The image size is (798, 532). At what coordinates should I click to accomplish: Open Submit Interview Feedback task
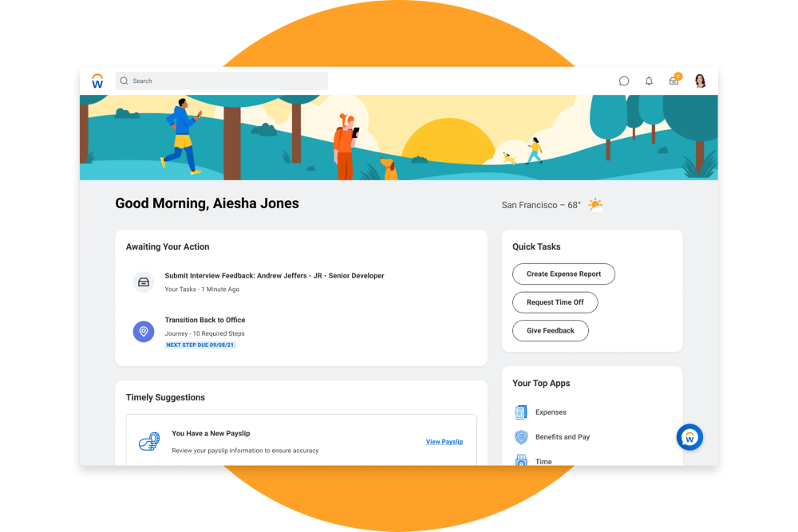274,276
